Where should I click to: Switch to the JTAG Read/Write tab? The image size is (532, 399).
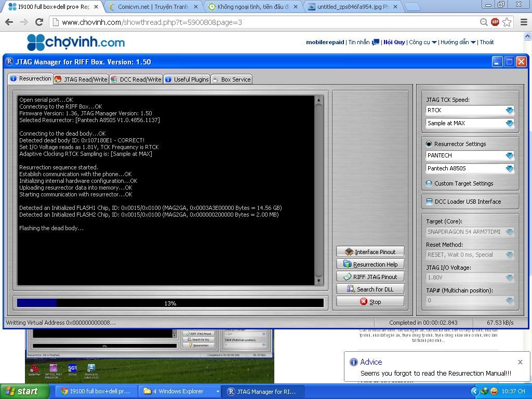pos(81,79)
